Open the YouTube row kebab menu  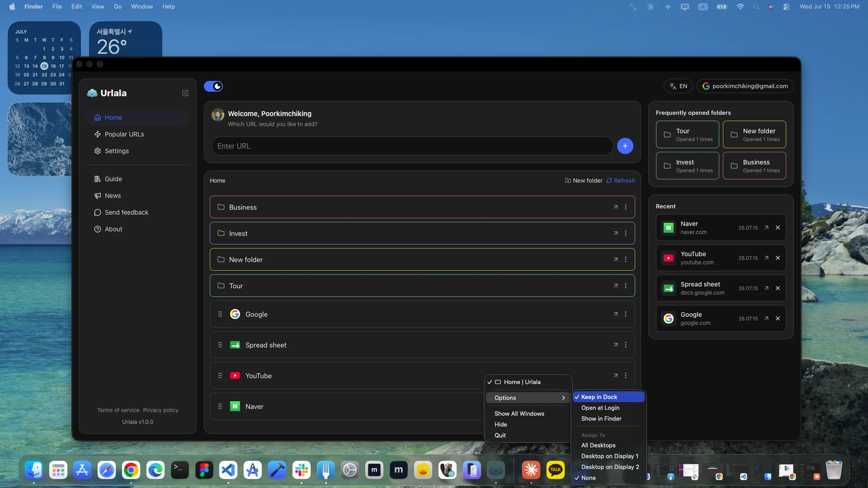point(626,376)
